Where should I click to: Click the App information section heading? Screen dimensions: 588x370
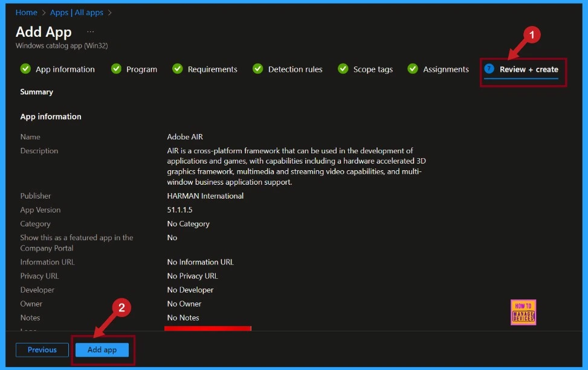(x=51, y=116)
